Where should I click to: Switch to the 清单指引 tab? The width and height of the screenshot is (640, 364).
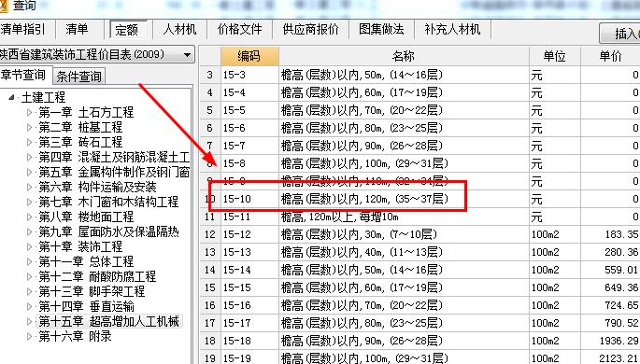pos(22,29)
